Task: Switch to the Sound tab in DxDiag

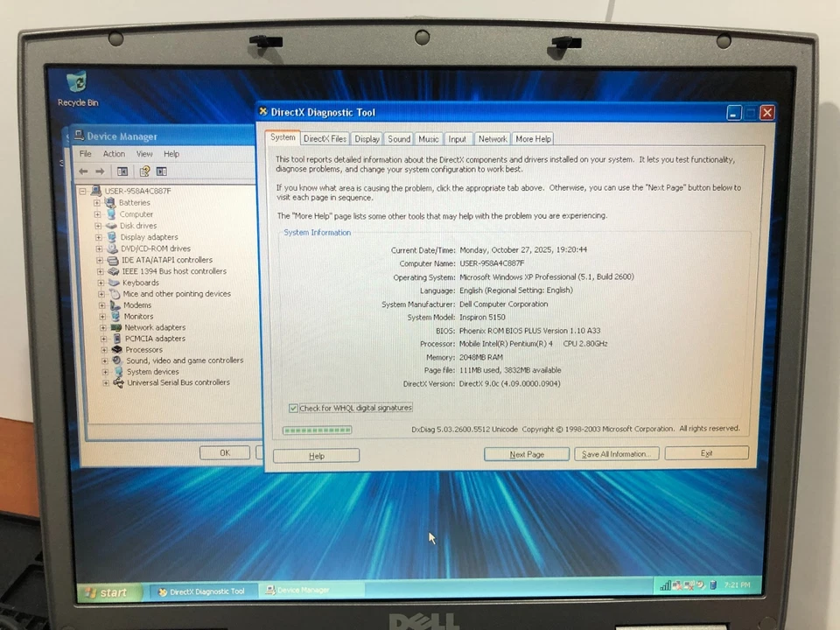Action: [x=398, y=138]
